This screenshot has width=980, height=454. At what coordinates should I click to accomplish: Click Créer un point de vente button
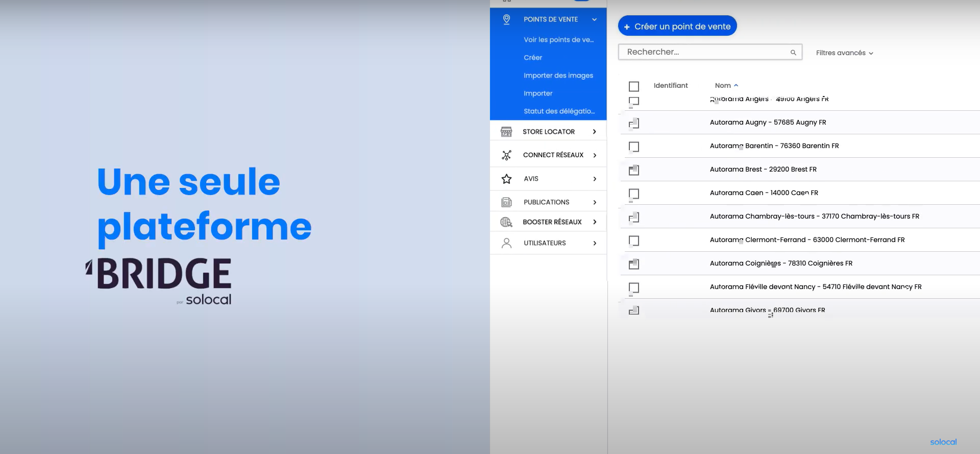(677, 26)
